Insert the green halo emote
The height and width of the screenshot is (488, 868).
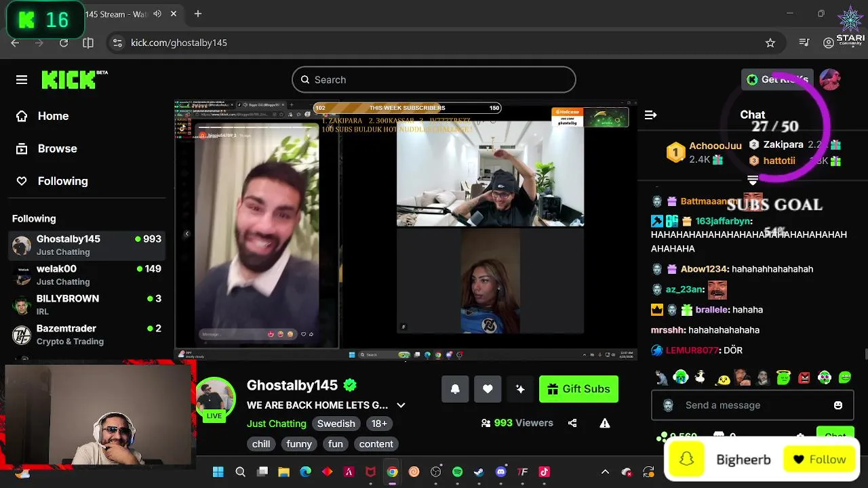coord(783,378)
